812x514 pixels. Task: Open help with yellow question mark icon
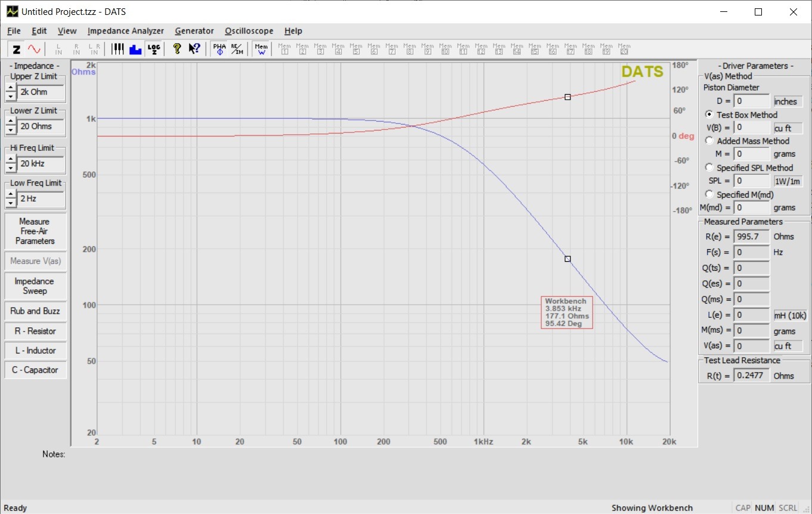pos(177,49)
